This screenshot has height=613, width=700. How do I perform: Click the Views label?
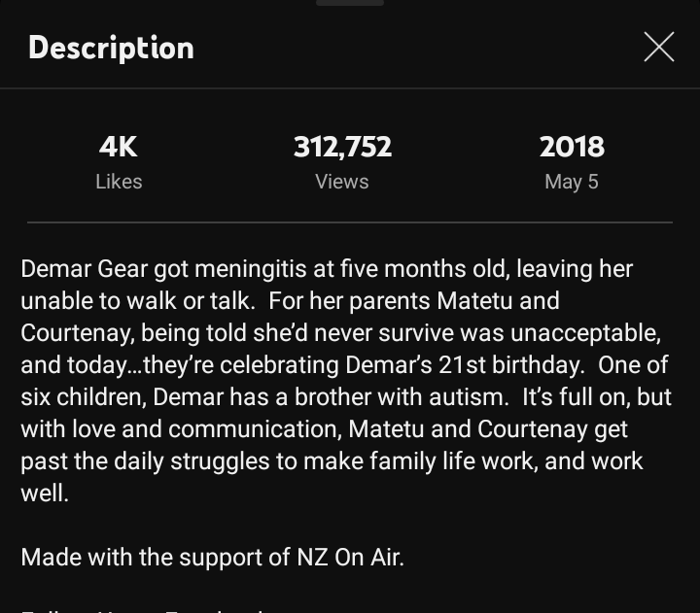tap(342, 182)
